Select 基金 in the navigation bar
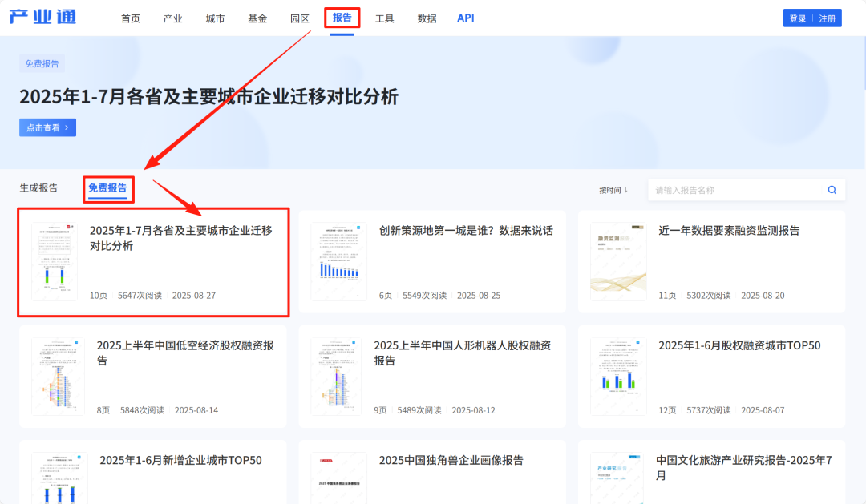 (x=257, y=18)
